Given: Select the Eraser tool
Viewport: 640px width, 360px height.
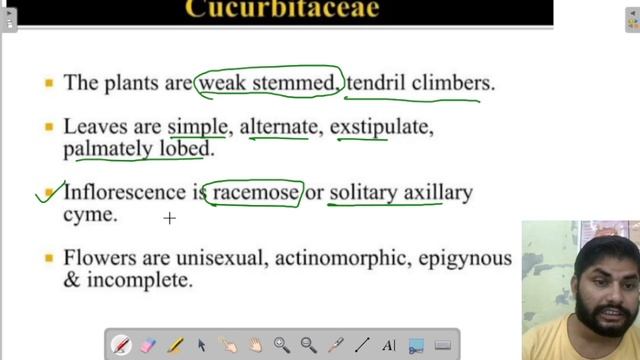Looking at the screenshot, I should (x=148, y=345).
